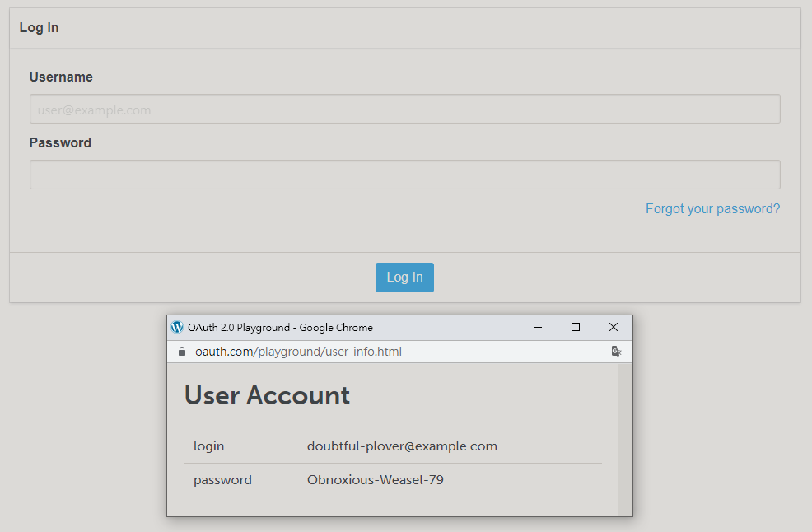Minimize the OAuth 2.0 Playground window
Screen dimensions: 812x532
point(538,327)
